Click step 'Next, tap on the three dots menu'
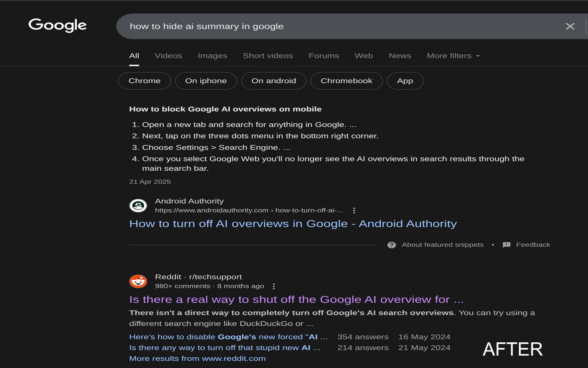The height and width of the screenshot is (368, 588). tap(260, 136)
